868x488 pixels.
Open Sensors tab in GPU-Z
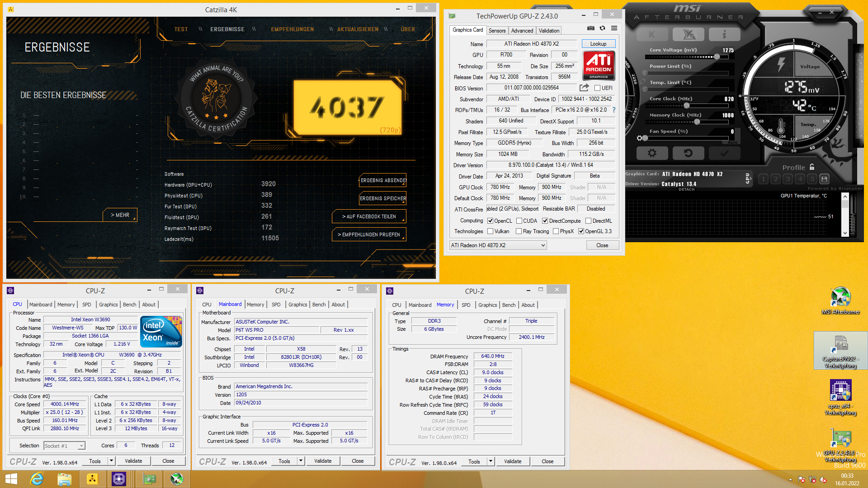point(497,31)
